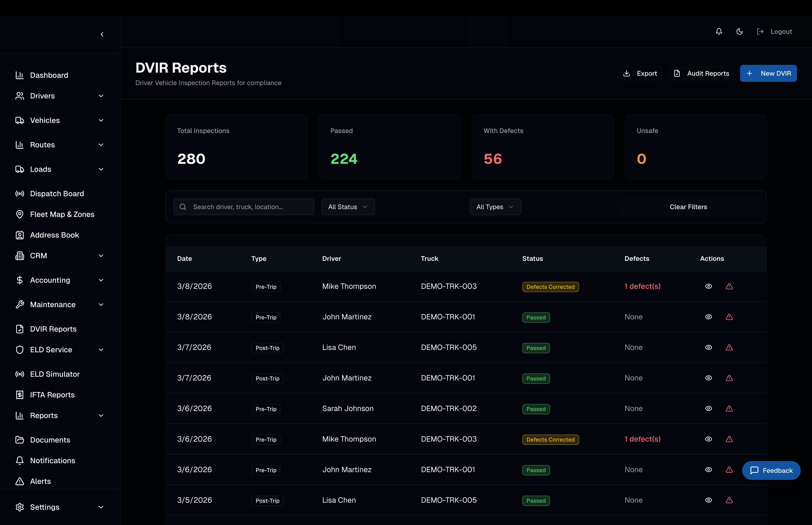Viewport: 812px width, 525px height.
Task: Click warning triangle icon for Sarah Johnson row
Action: point(729,408)
